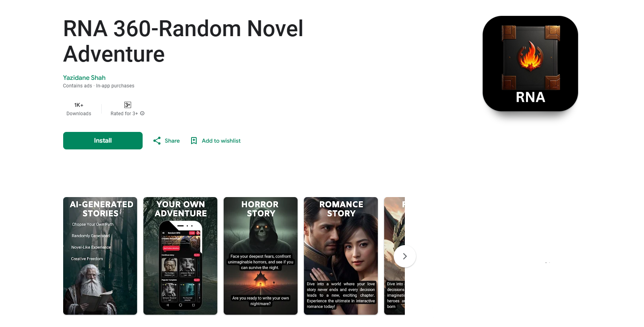The height and width of the screenshot is (327, 644).
Task: Click the Add to wishlist text
Action: click(221, 141)
